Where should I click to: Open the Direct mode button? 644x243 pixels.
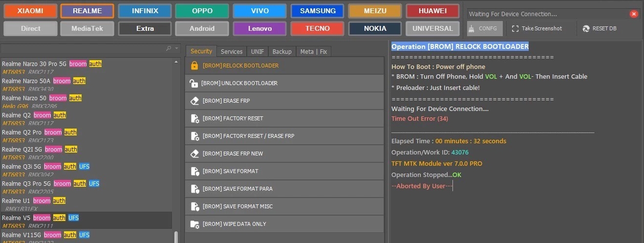pos(30,28)
